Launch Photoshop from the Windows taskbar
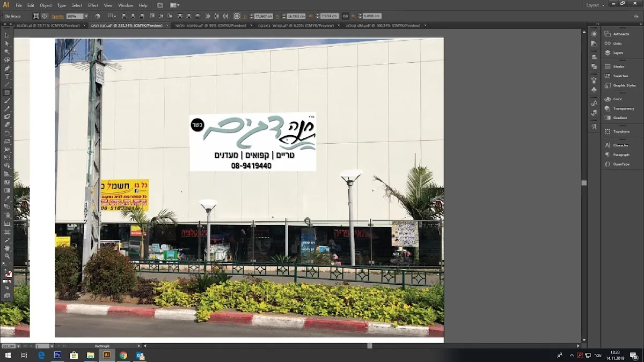Viewport: 644px width, 362px height. click(x=57, y=355)
